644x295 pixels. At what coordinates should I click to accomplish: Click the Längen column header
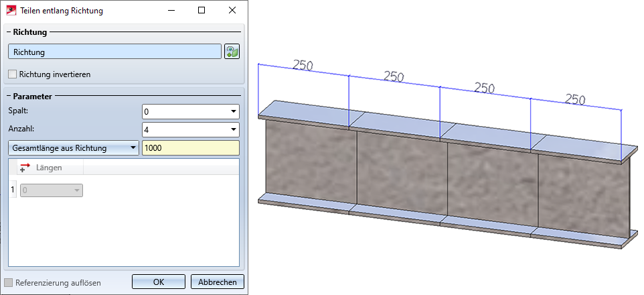(x=49, y=168)
